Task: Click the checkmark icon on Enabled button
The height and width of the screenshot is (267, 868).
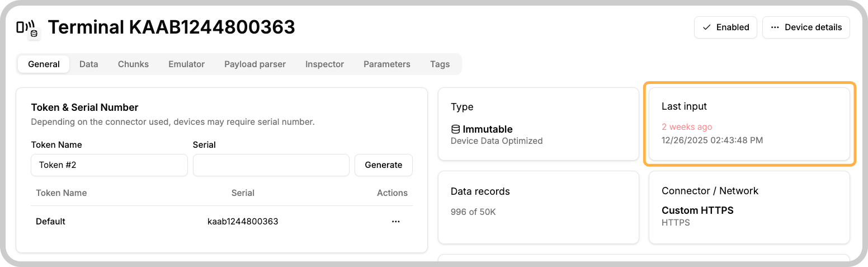Action: (x=707, y=27)
